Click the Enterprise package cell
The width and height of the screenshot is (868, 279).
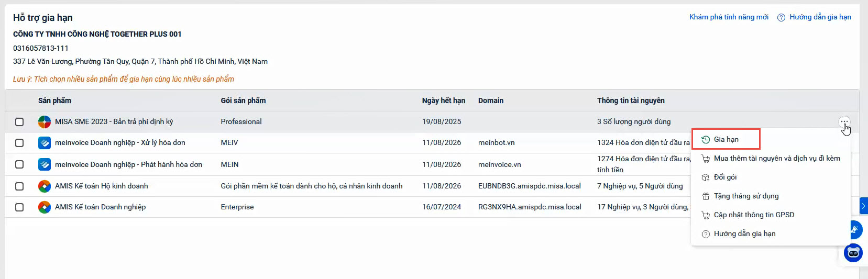237,207
